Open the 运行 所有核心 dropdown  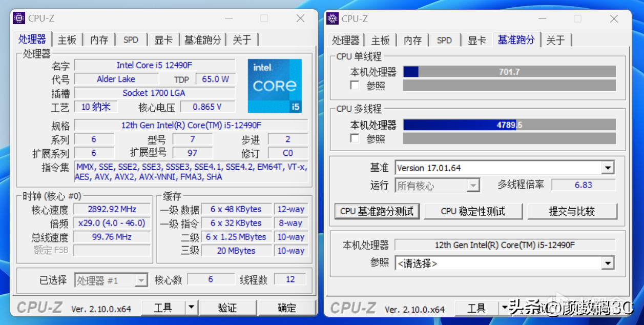[x=473, y=186]
